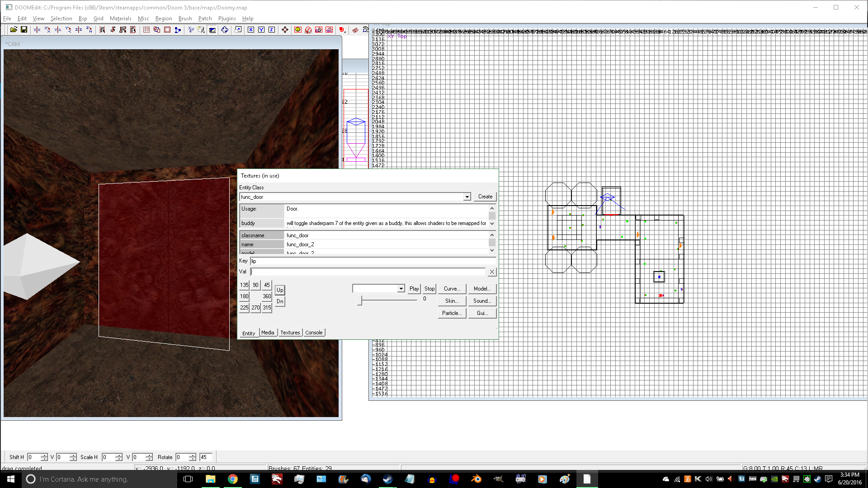Switch to X view toolbar button

click(x=251, y=30)
